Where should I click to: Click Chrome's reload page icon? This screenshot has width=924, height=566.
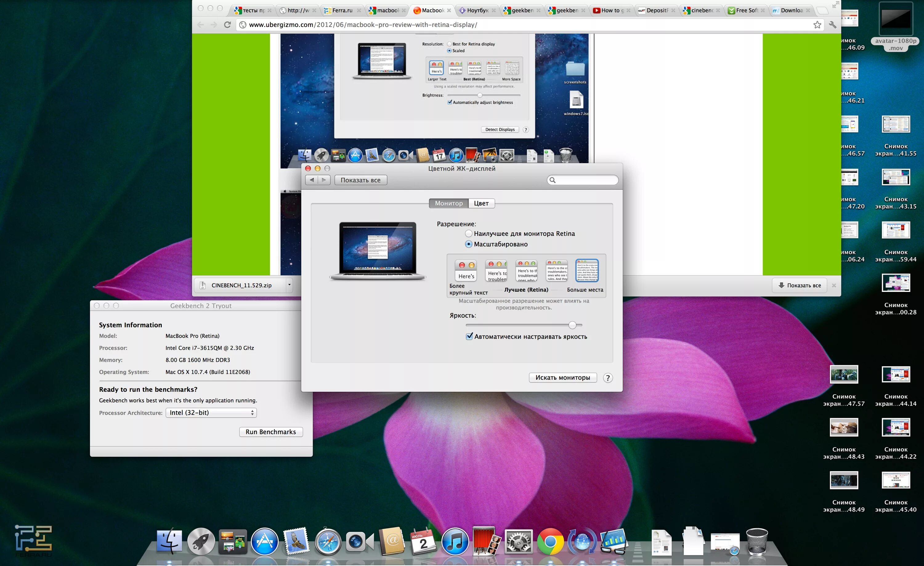[227, 25]
